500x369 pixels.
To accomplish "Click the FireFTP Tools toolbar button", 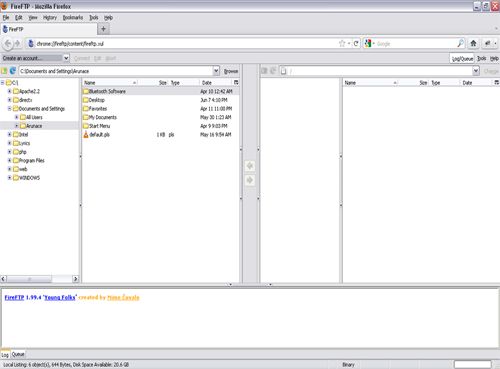I will click(481, 58).
